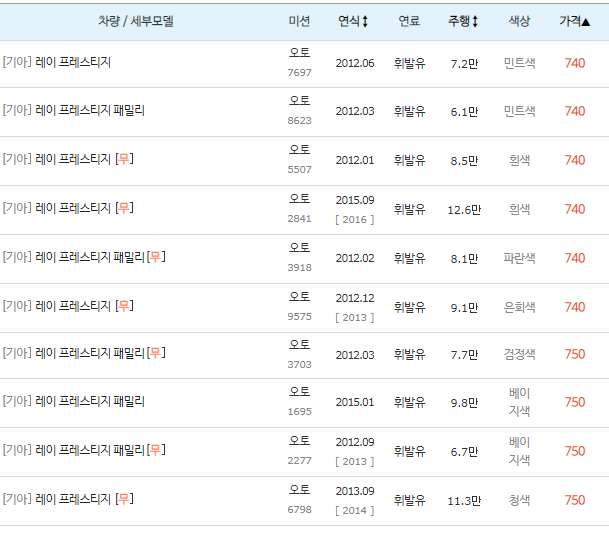Sort by the 주행 column arrows
The width and height of the screenshot is (609, 534).
tap(475, 21)
